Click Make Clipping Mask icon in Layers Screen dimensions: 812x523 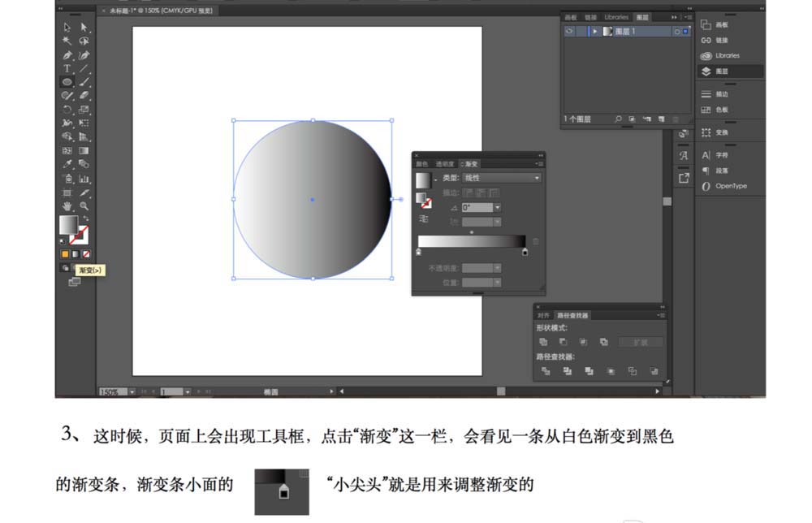[x=632, y=119]
